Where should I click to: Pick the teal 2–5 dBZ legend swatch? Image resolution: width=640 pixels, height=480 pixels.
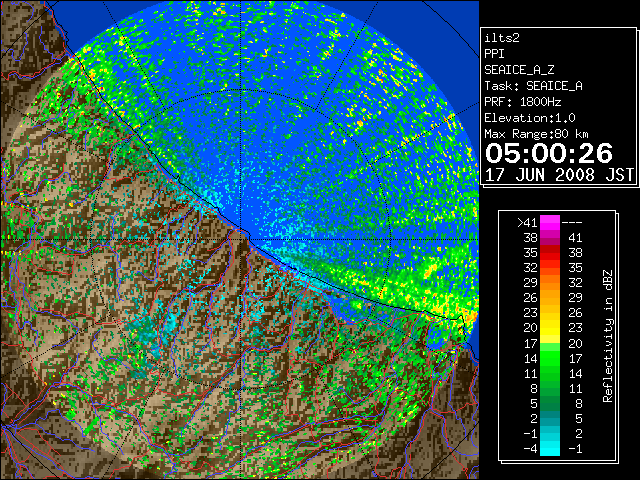550,418
